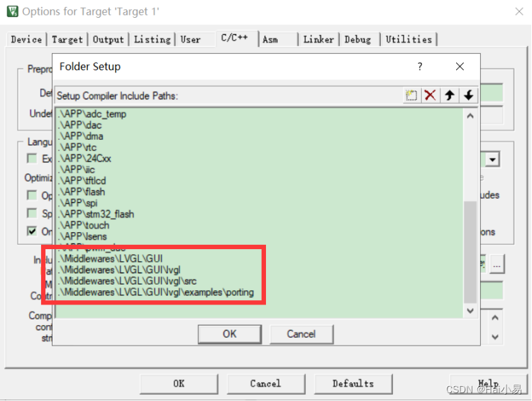
Task: Switch to the Listing tab
Action: (152, 40)
